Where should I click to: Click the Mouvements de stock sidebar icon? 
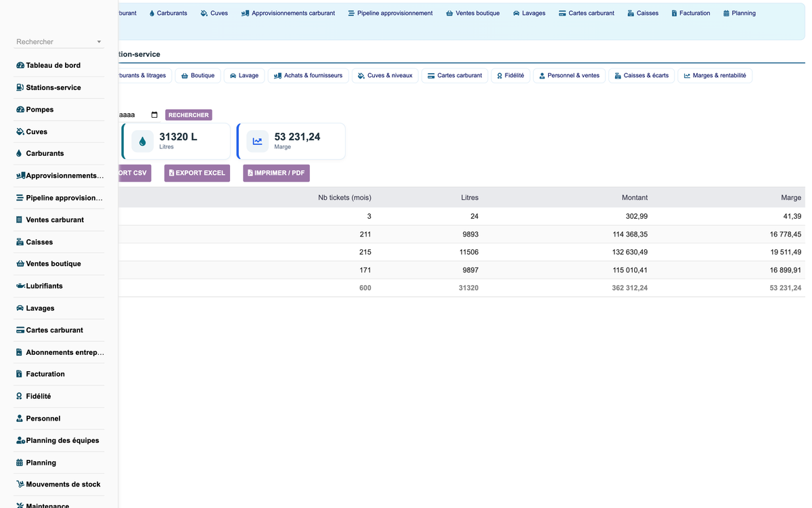(20, 484)
